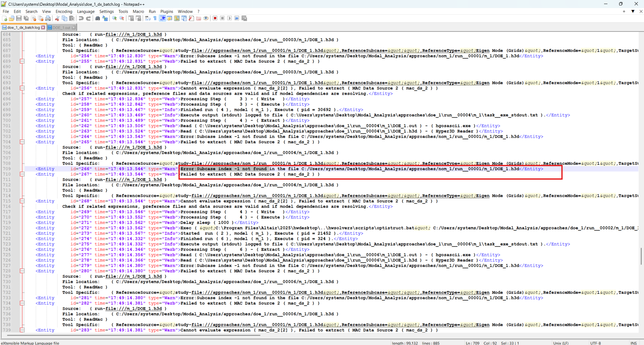Screen dimensions: 644x345
Task: Collapse the fold marker at line 689
Action: pos(22,61)
